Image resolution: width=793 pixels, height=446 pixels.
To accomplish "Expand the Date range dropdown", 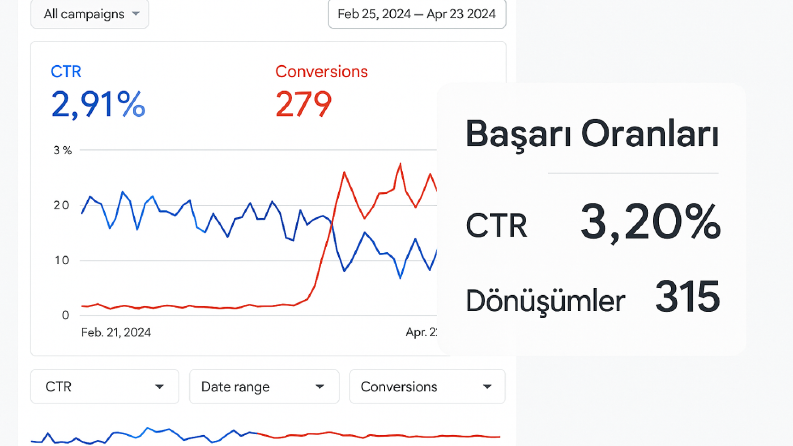I will tap(264, 386).
